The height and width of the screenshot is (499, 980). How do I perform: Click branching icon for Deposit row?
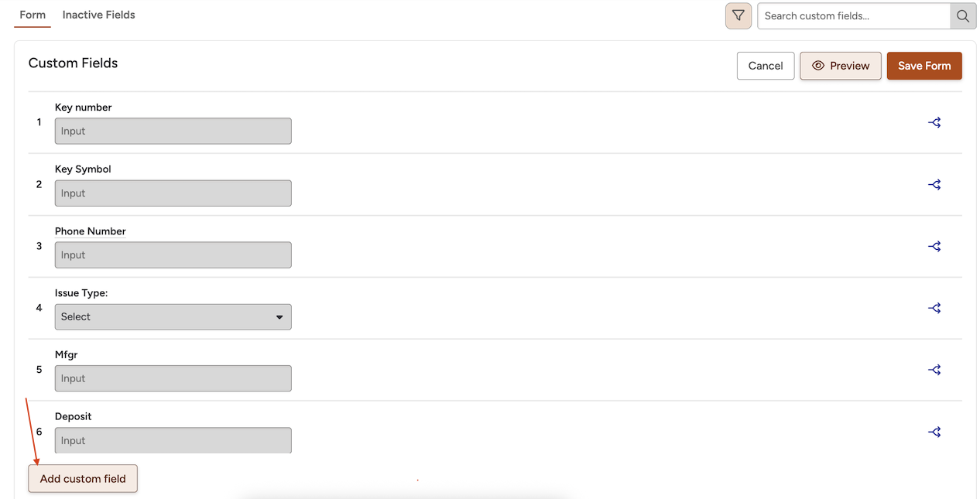(x=934, y=432)
